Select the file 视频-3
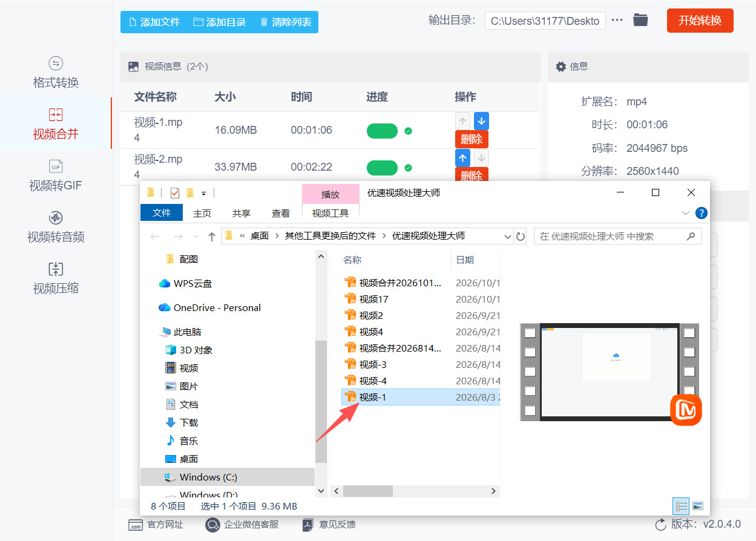This screenshot has width=756, height=541. coord(373,364)
